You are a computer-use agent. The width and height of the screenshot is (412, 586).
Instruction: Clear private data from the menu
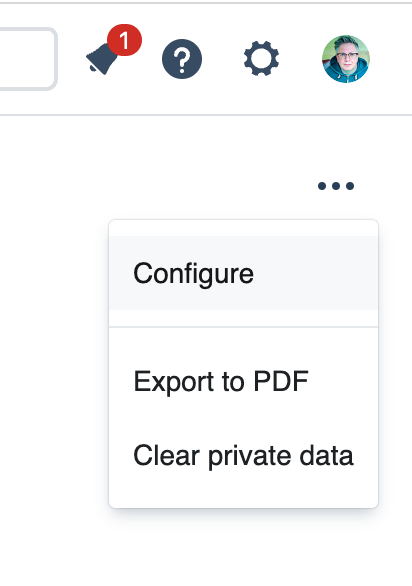[243, 455]
